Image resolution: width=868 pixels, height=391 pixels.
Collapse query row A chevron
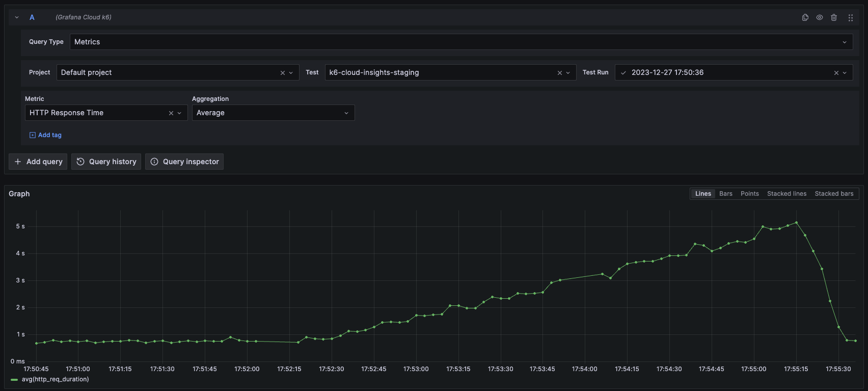point(17,17)
